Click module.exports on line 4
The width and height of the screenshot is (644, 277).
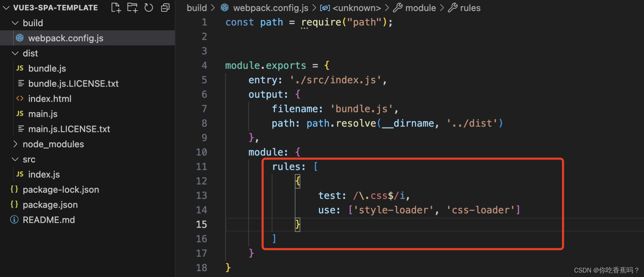(266, 65)
